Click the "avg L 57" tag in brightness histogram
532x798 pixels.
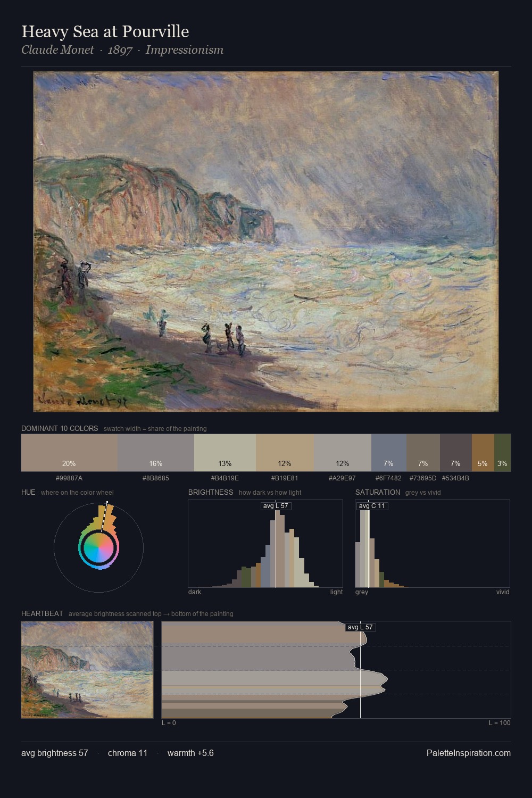[x=276, y=506]
